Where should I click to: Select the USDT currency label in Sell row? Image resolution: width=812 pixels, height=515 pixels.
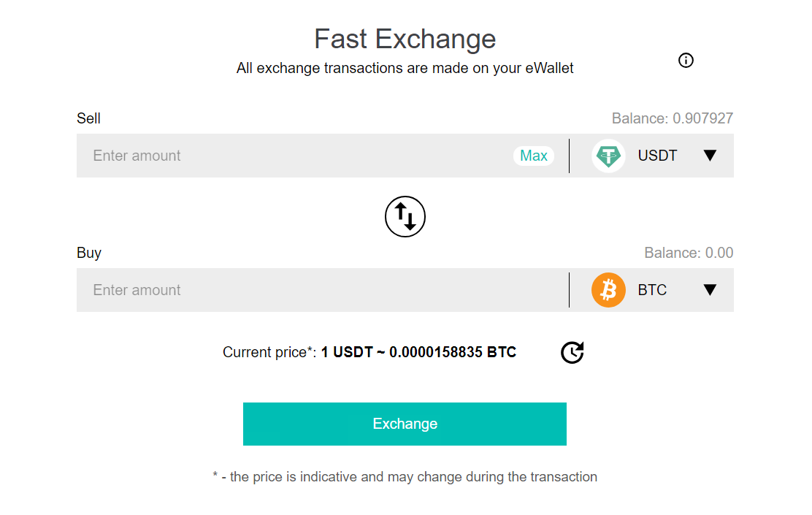(x=657, y=156)
